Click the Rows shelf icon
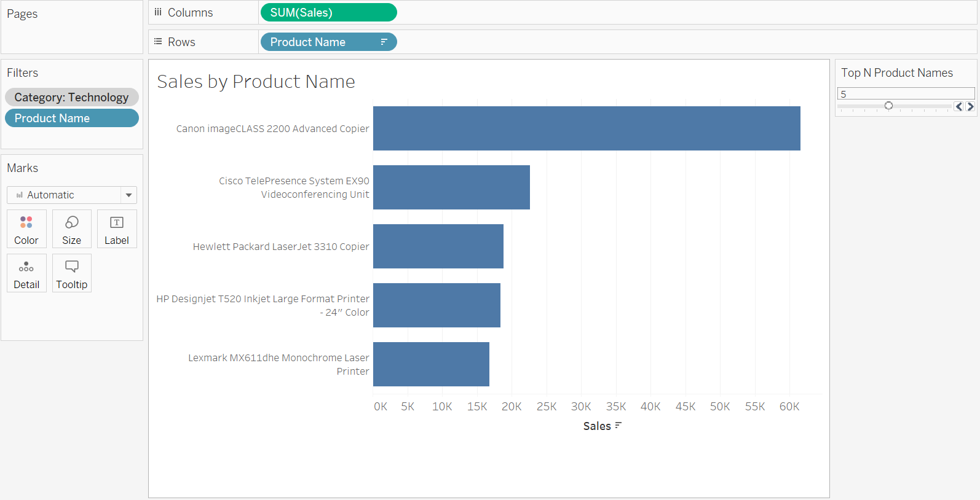This screenshot has width=980, height=500. point(158,42)
